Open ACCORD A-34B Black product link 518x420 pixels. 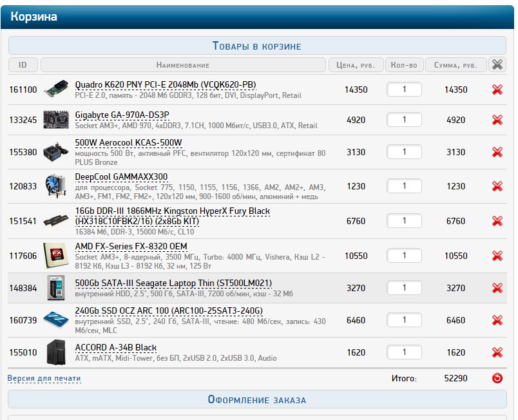click(115, 348)
